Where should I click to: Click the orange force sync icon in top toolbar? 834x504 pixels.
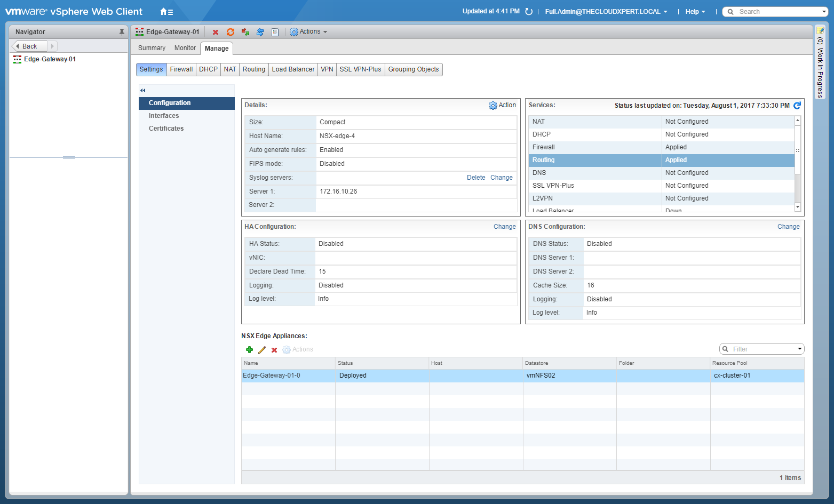point(231,32)
